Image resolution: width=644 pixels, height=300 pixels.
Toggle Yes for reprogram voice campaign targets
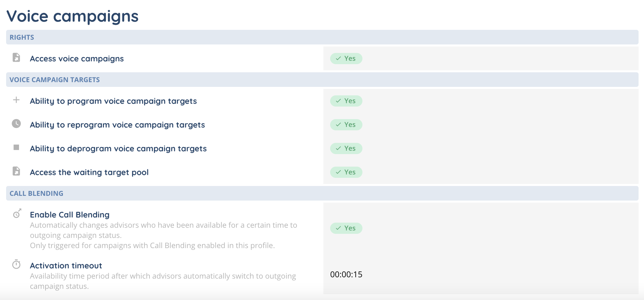[x=346, y=125]
